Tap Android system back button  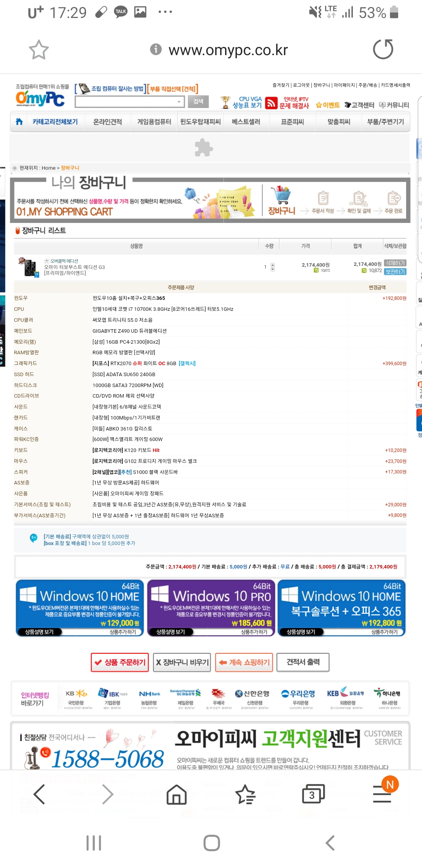tap(330, 843)
